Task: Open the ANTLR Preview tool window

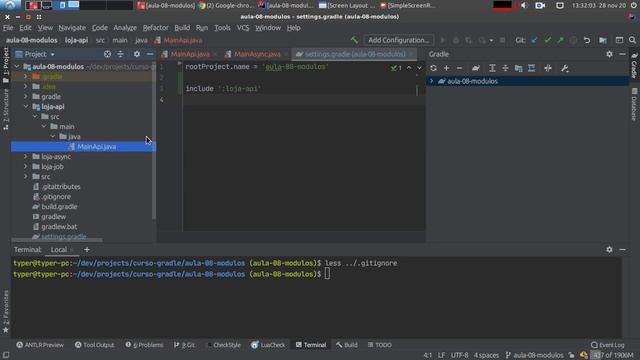Action: click(40, 345)
